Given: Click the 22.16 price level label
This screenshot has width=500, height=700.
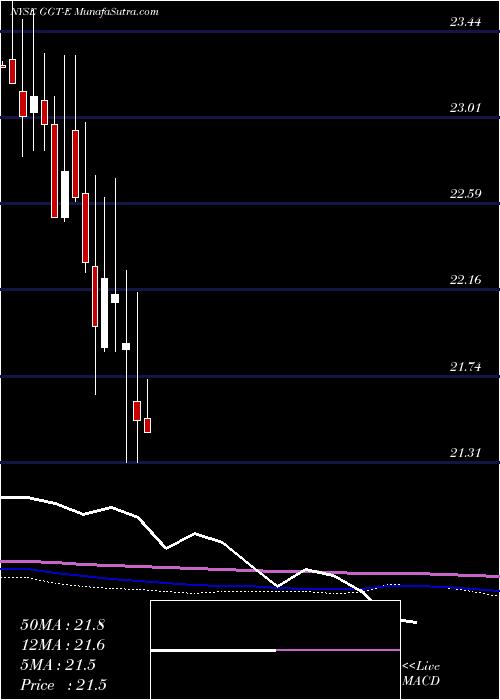Looking at the screenshot, I should click(x=466, y=280).
